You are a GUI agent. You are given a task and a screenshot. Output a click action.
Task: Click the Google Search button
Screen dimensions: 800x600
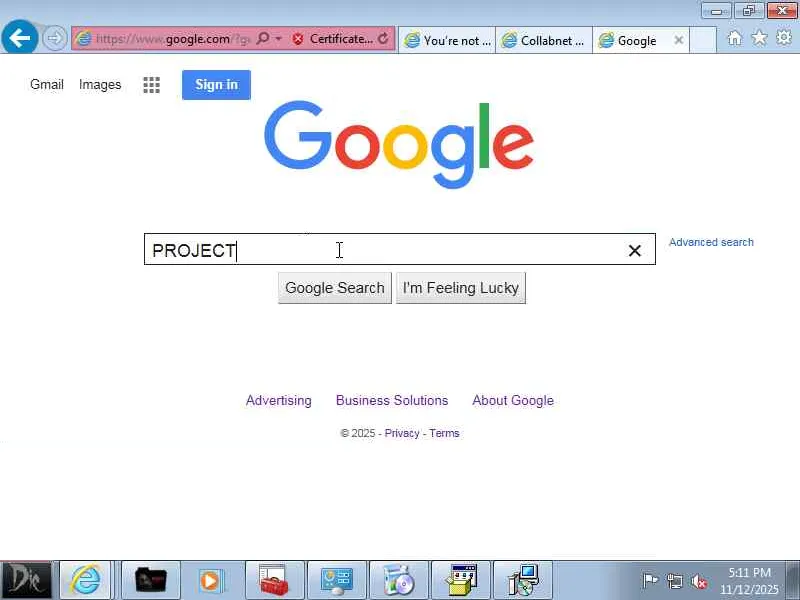click(335, 288)
